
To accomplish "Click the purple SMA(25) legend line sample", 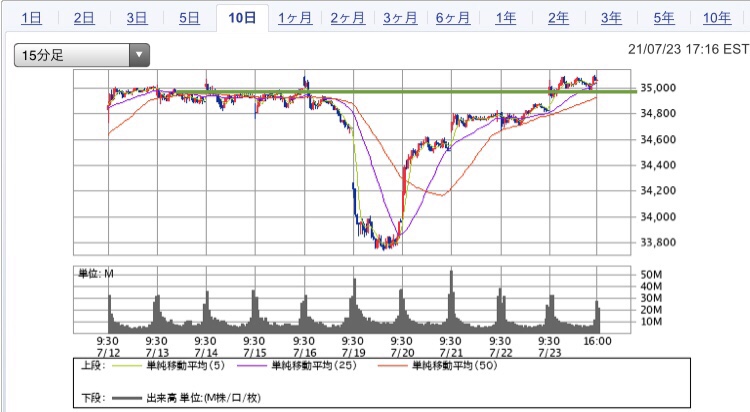I will tap(252, 366).
